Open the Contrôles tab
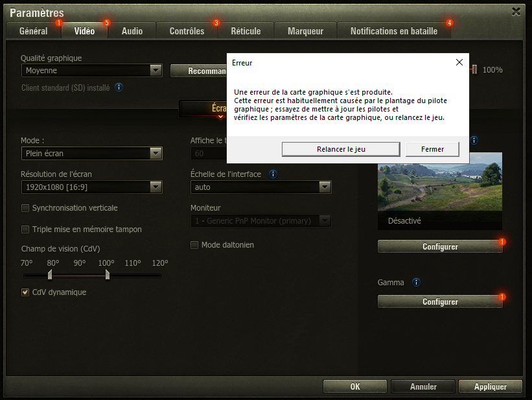Image resolution: width=532 pixels, height=400 pixels. coord(187,30)
